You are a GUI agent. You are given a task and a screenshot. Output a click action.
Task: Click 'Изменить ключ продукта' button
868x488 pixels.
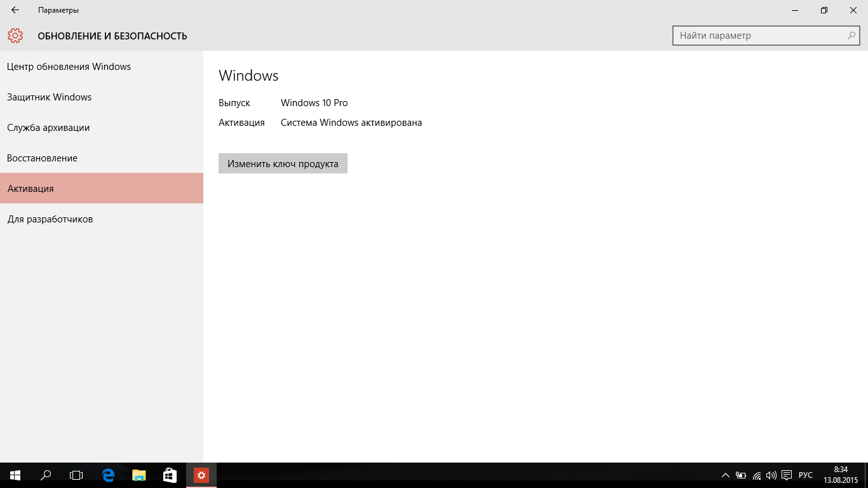point(283,163)
